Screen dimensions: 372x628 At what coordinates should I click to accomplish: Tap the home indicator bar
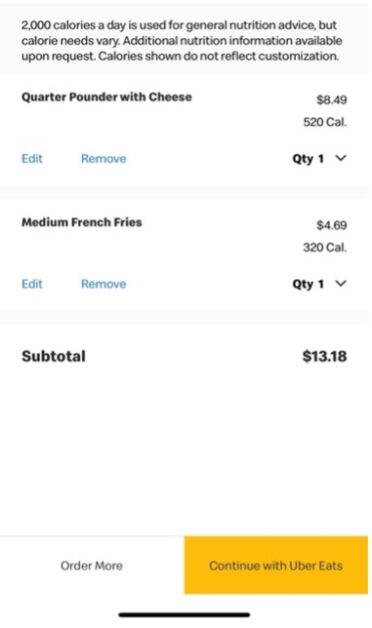(x=184, y=615)
